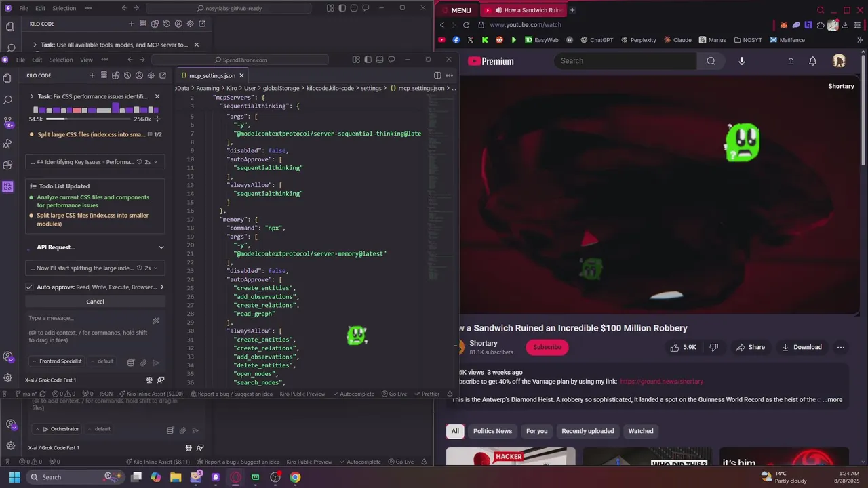The image size is (868, 488).
Task: Open the Edit menu in the front editor window
Action: click(x=37, y=60)
